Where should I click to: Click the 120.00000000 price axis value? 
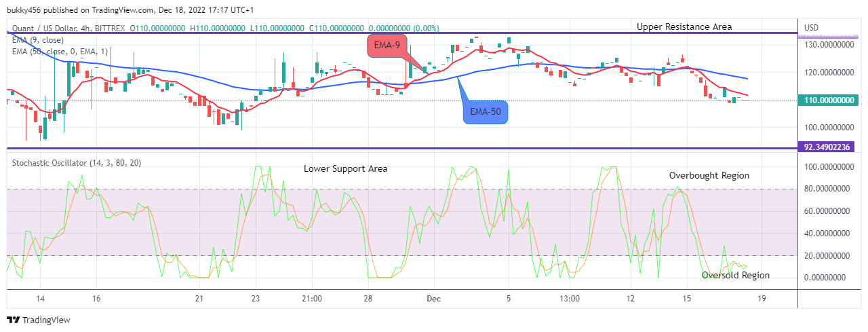pos(828,72)
